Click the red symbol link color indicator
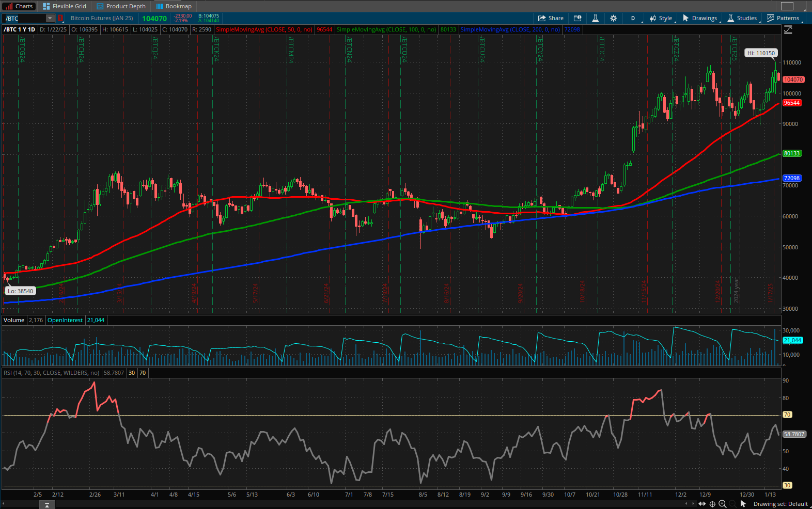This screenshot has width=812, height=509. coord(60,19)
